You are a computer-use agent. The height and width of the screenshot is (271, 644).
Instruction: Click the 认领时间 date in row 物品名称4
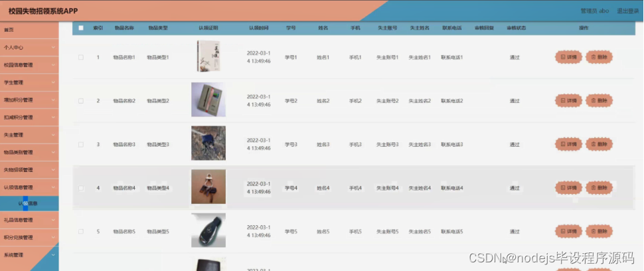coord(259,188)
